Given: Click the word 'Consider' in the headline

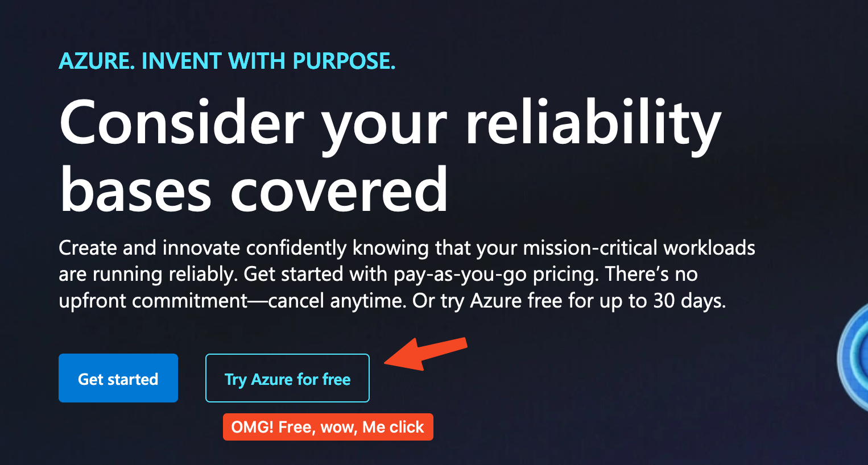Looking at the screenshot, I should tap(181, 123).
